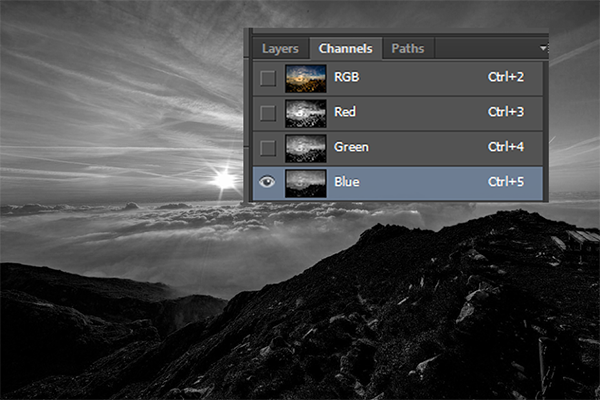
Task: Click the Ctrl+2 shortcut in RGB row
Action: 507,78
